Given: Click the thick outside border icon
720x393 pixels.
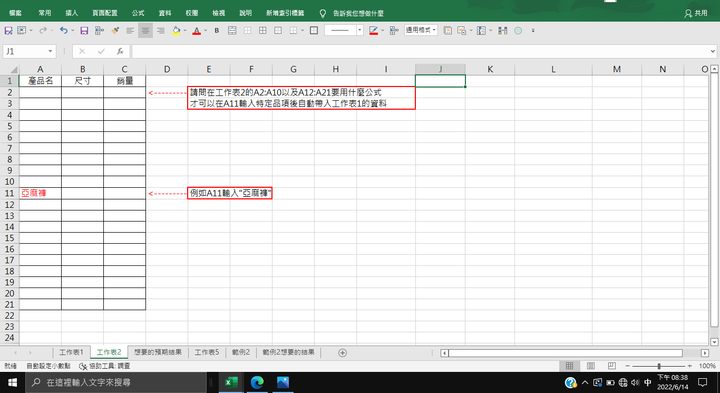Looking at the screenshot, I should (x=314, y=31).
